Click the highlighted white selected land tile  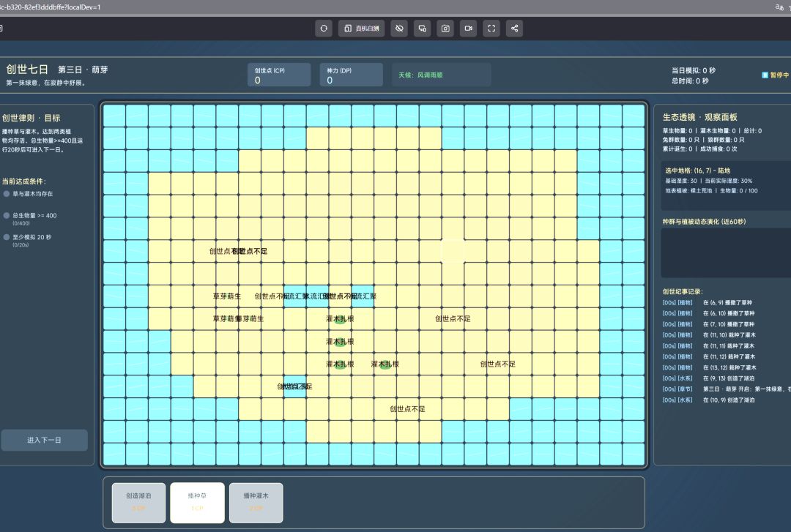(453, 251)
